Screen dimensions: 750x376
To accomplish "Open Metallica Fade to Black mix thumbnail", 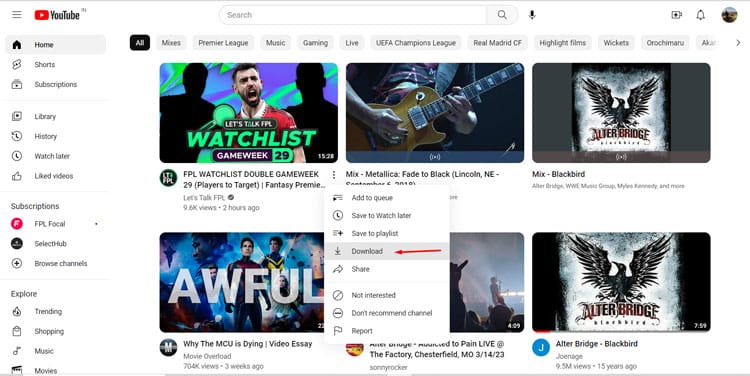I will [x=435, y=113].
